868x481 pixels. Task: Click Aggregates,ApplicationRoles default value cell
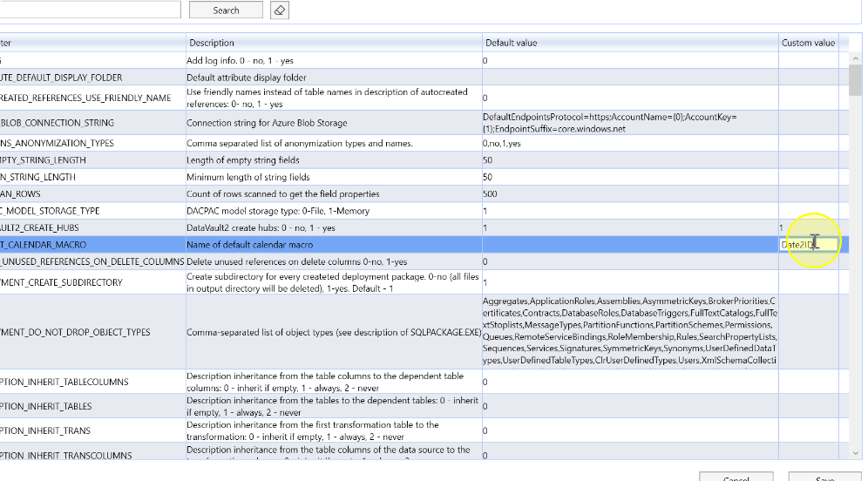click(x=630, y=331)
